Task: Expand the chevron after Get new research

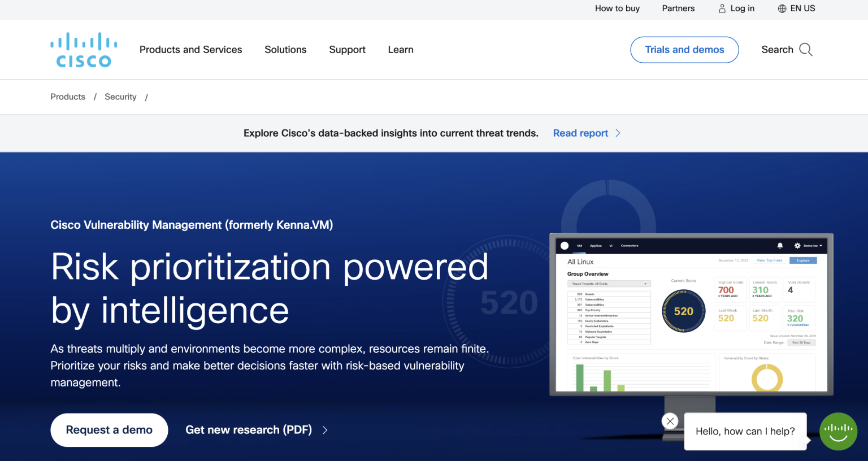Action: pos(325,430)
